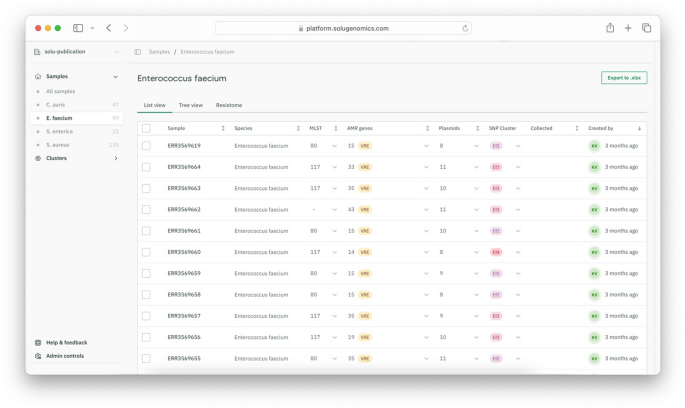Viewport: 685px width, 408px height.
Task: Open a new tab with plus icon
Action: [x=628, y=28]
